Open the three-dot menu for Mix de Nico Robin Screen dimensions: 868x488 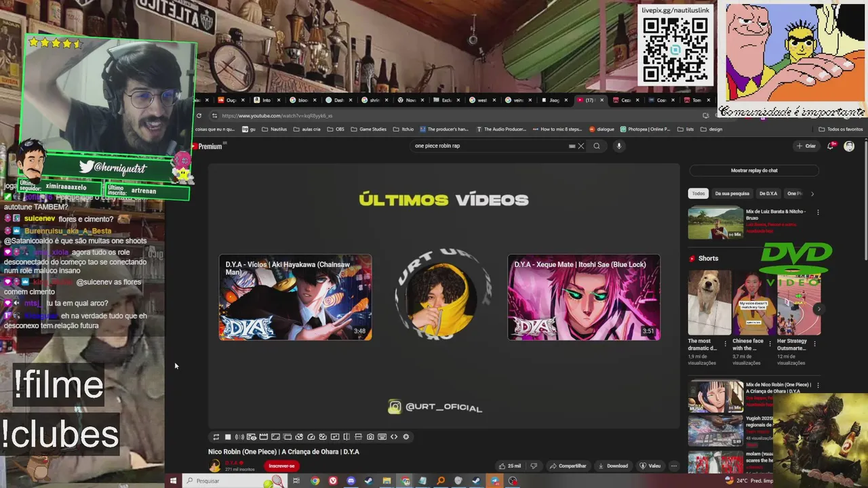tap(818, 386)
